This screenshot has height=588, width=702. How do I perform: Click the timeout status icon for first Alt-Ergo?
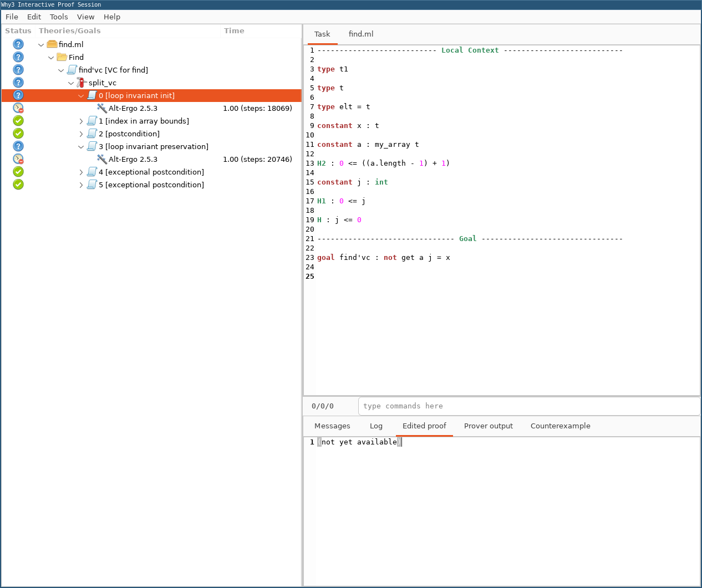click(x=18, y=108)
